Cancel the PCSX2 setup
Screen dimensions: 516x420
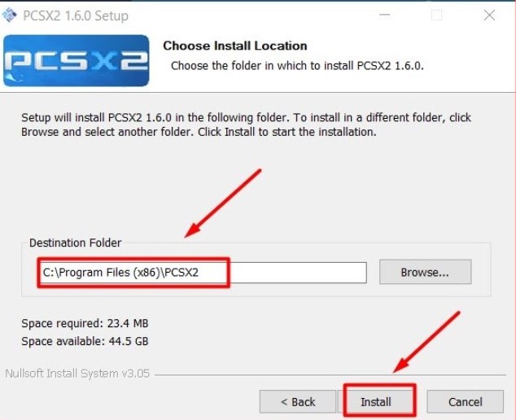pos(465,401)
